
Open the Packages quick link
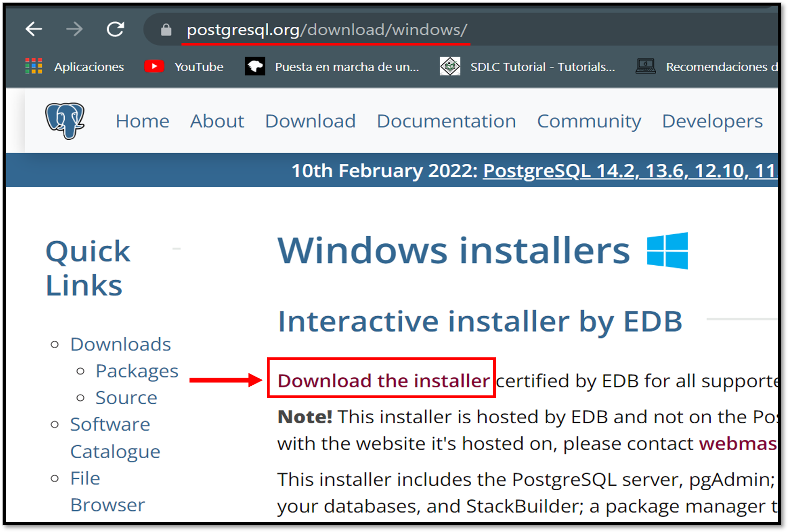point(137,371)
